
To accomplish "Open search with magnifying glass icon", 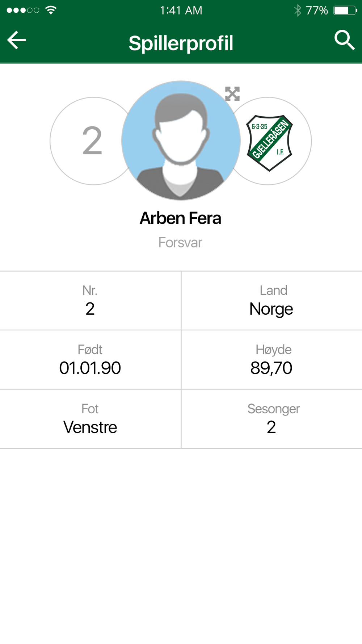I will point(344,40).
